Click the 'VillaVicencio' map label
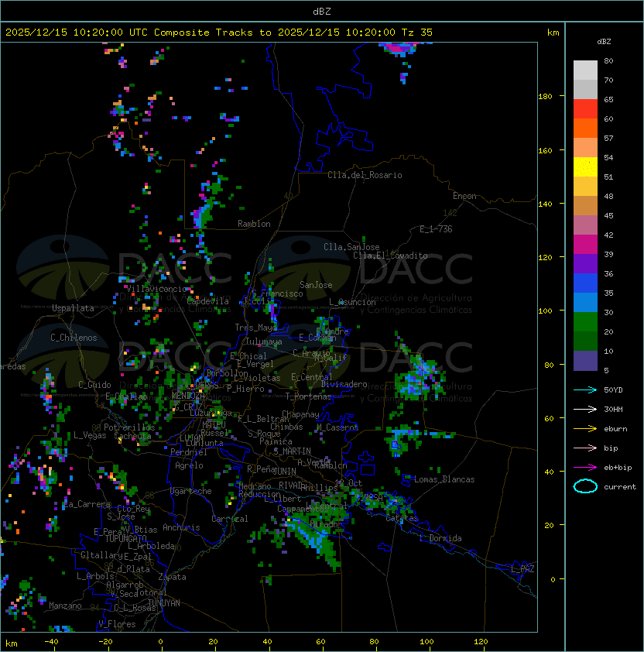 point(156,289)
